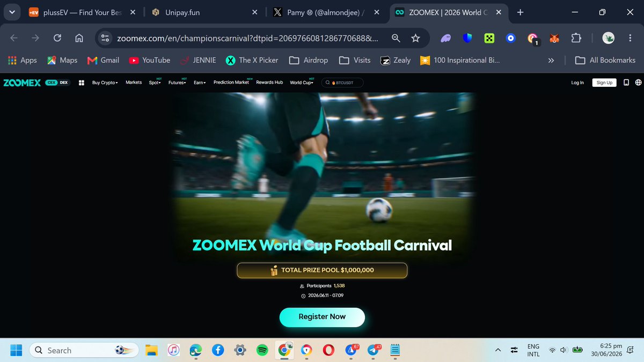Screen dimensions: 644x362
Task: Open the pink extension with badge 1
Action: pyautogui.click(x=533, y=38)
